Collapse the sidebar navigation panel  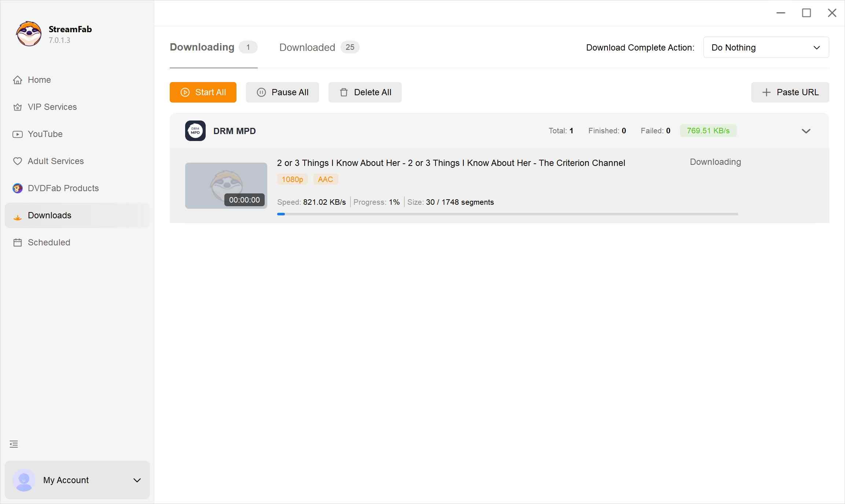coord(14,444)
